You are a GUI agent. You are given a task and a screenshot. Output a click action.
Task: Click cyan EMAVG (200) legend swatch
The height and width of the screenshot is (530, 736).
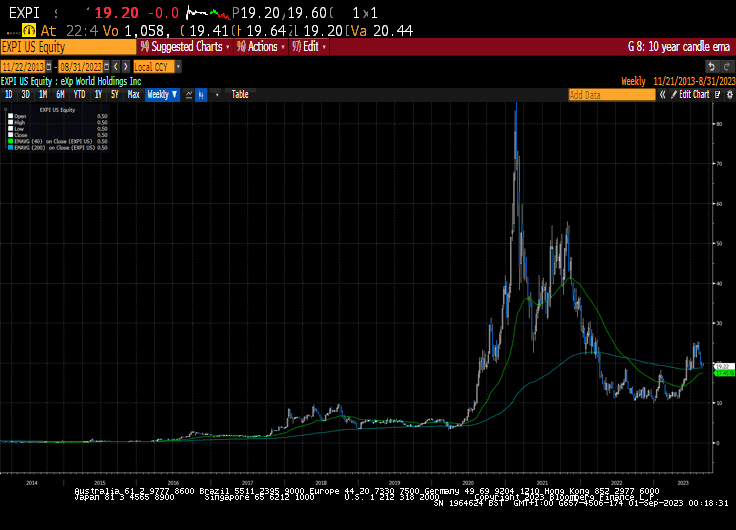coord(10,147)
